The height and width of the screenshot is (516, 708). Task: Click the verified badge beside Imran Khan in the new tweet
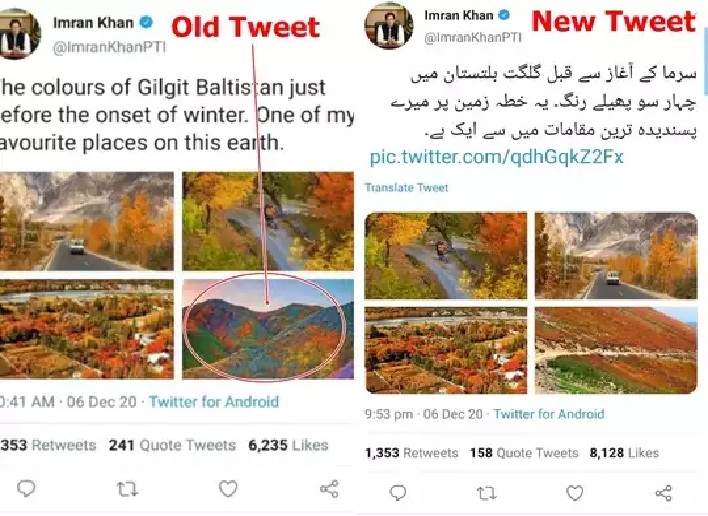[x=504, y=16]
